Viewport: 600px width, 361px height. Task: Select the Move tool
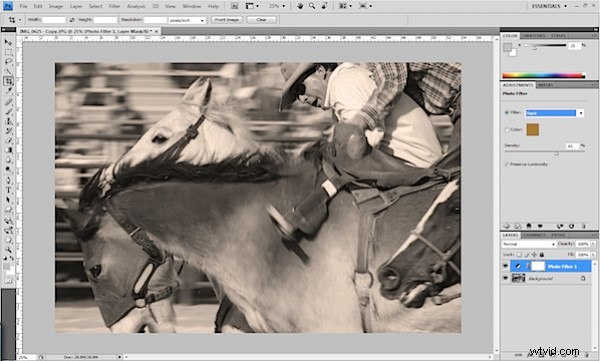pyautogui.click(x=8, y=42)
